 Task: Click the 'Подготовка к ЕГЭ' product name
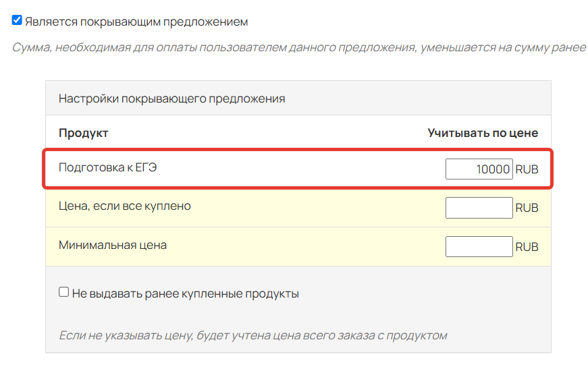pyautogui.click(x=107, y=167)
